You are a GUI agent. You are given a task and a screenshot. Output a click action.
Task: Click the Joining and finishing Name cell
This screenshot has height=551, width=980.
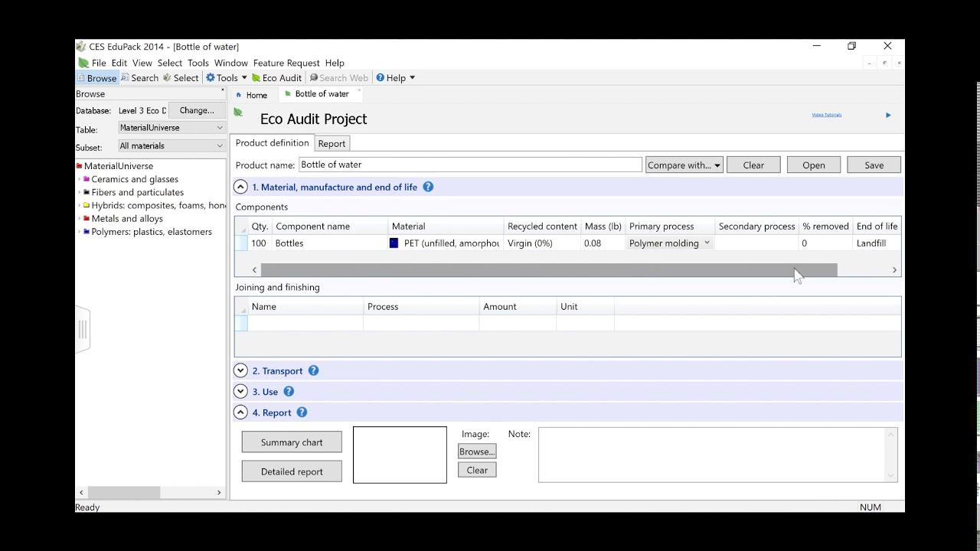click(305, 323)
